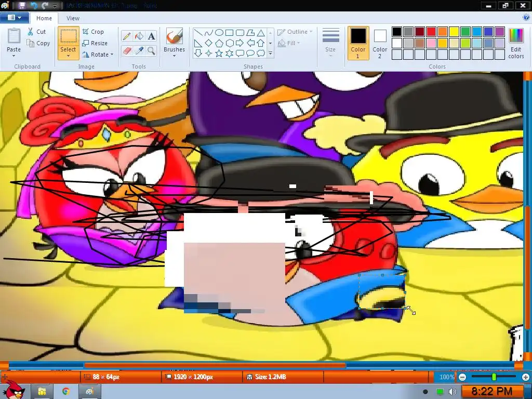Open Chrome from taskbar
The height and width of the screenshot is (399, 532).
point(66,392)
